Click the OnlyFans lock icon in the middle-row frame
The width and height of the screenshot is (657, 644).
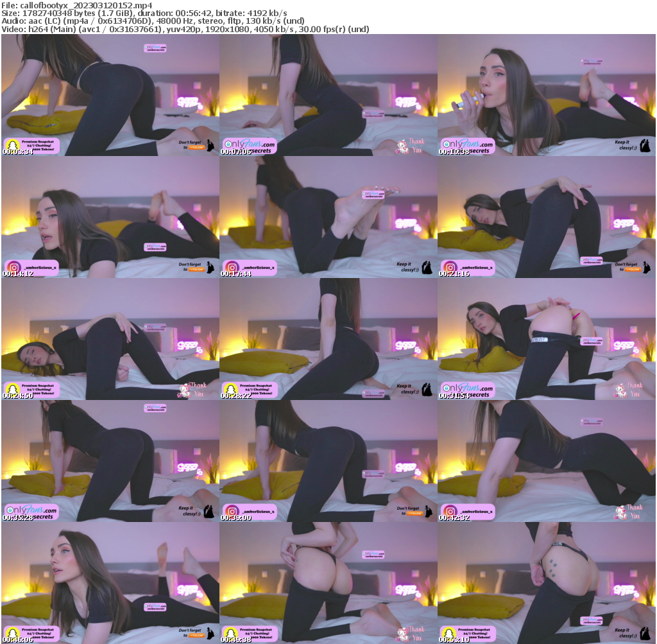[x=447, y=388]
